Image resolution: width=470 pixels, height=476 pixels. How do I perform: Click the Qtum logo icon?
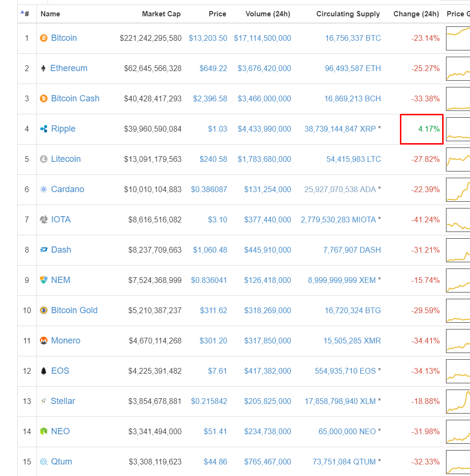click(x=44, y=462)
